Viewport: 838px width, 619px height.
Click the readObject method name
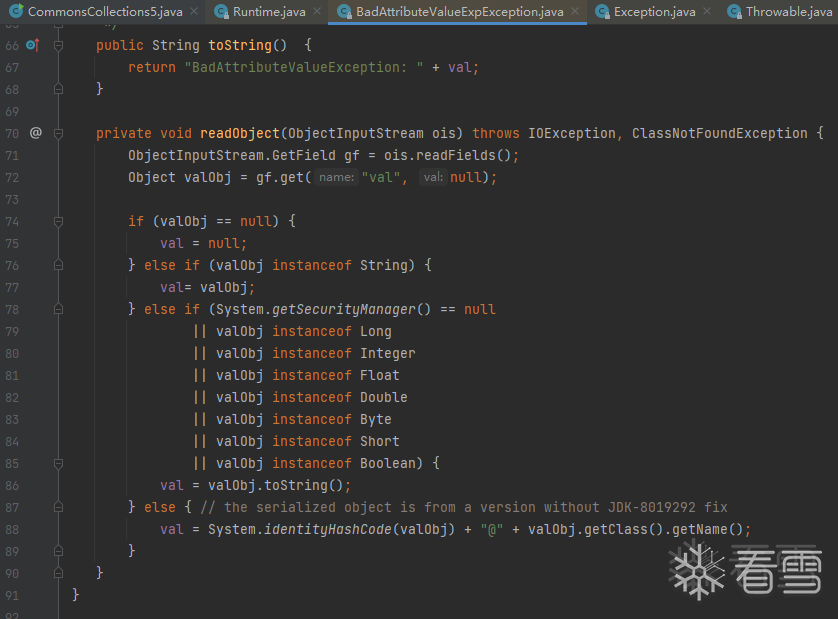[x=240, y=133]
